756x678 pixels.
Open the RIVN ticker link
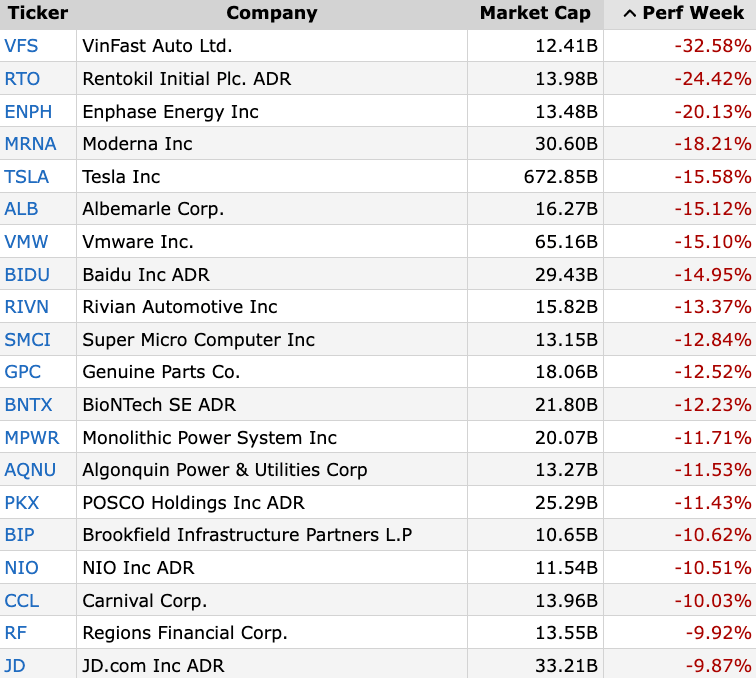tap(27, 307)
